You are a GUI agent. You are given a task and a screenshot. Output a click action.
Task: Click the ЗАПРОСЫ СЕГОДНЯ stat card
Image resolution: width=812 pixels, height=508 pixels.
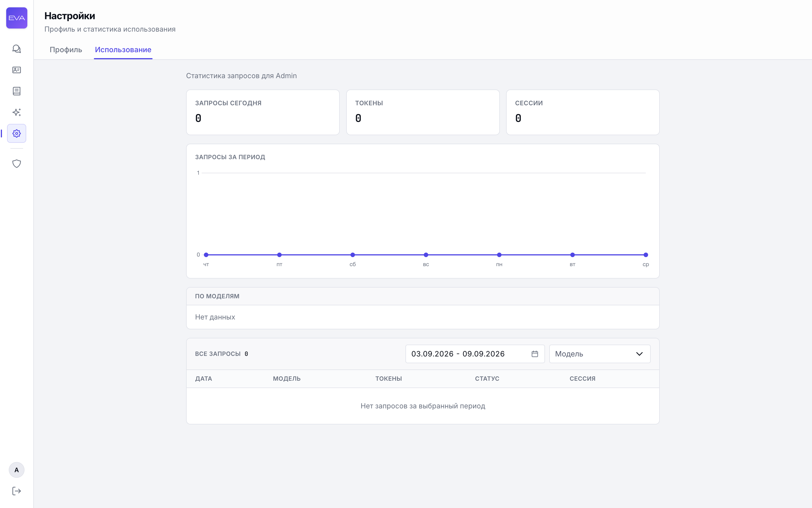pos(263,112)
